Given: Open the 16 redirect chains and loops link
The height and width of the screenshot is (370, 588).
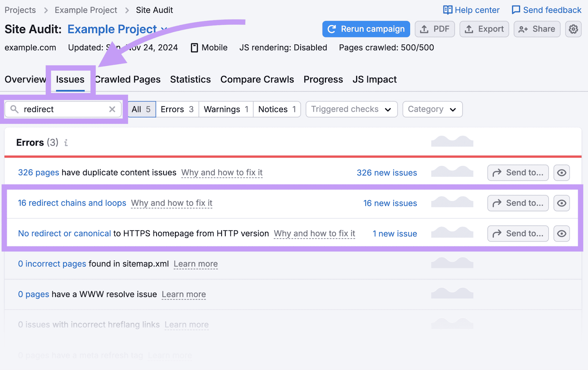Looking at the screenshot, I should (x=72, y=203).
